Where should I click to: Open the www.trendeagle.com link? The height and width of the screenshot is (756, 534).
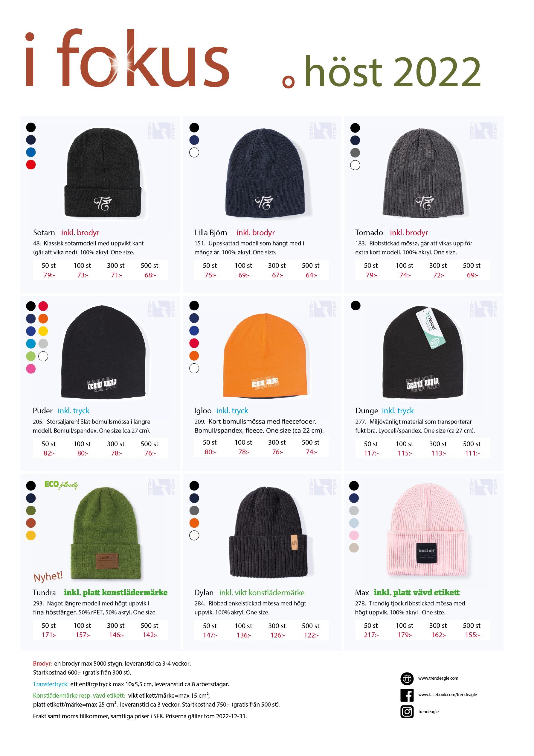[x=438, y=678]
